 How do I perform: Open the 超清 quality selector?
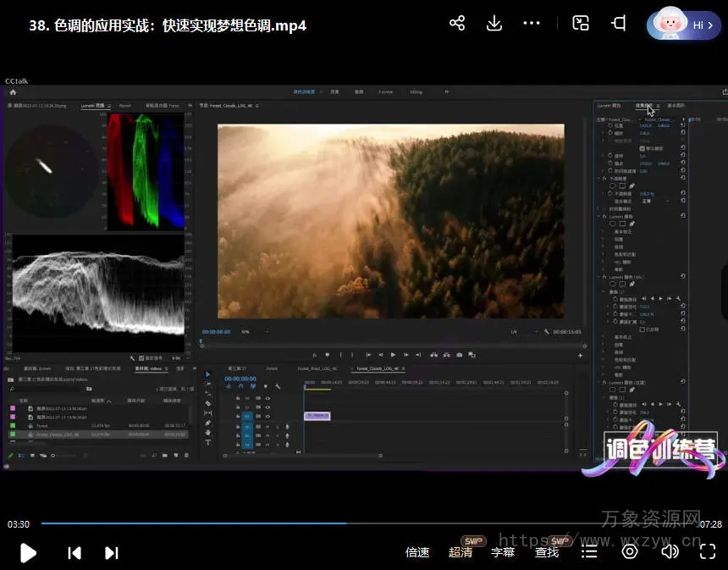point(461,552)
